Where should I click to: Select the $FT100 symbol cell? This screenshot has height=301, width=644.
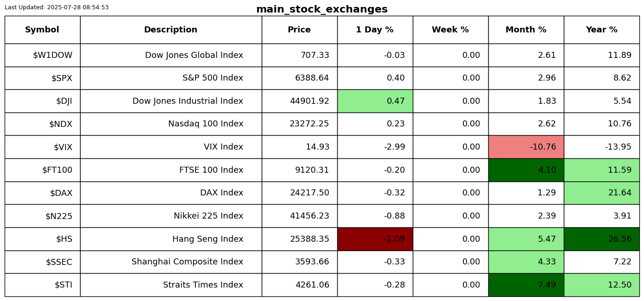(x=57, y=170)
